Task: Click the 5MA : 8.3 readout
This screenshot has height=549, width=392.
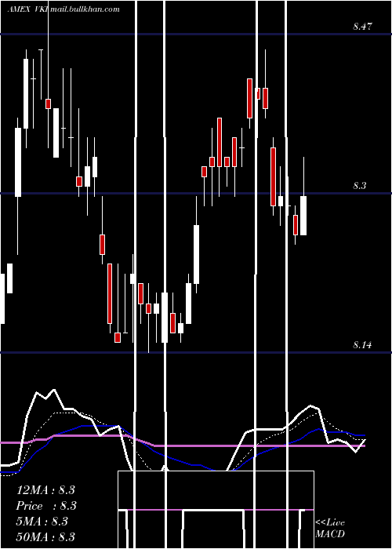Action: [42, 522]
